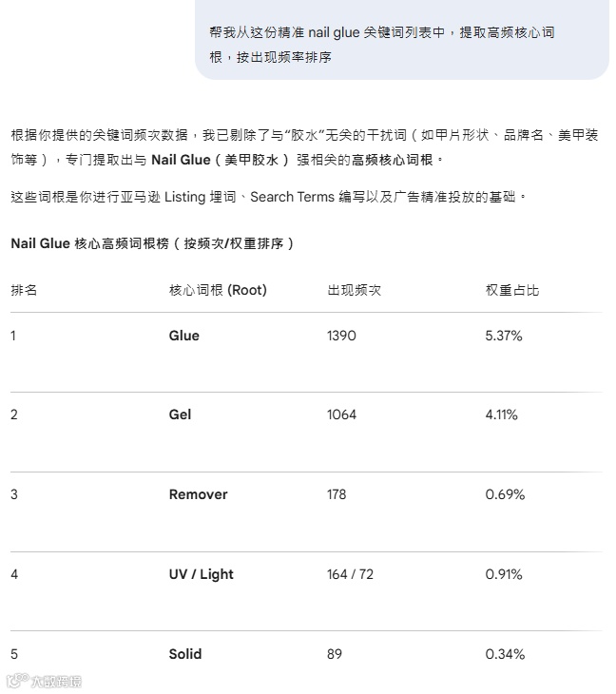Click the 0.34% weight value

point(505,654)
